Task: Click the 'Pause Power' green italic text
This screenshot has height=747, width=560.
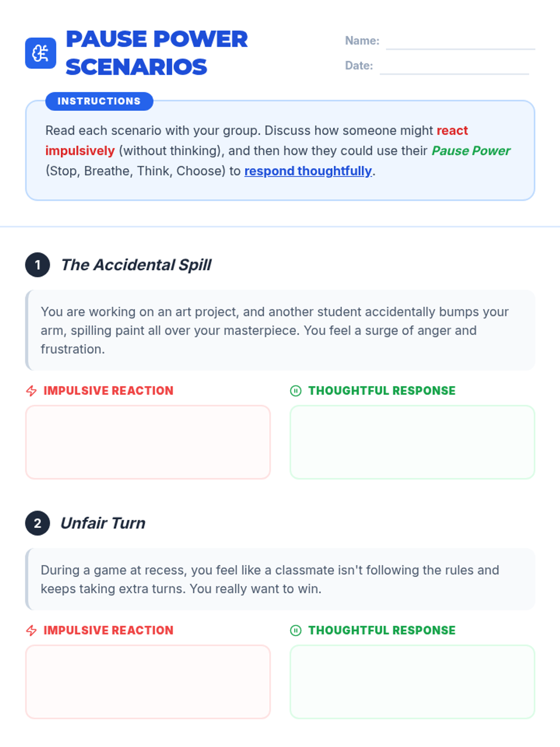Action: coord(471,151)
